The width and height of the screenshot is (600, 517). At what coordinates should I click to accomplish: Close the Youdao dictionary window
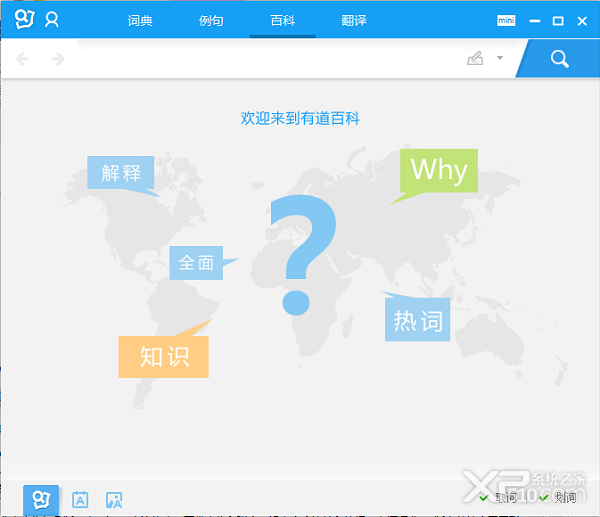(x=582, y=21)
